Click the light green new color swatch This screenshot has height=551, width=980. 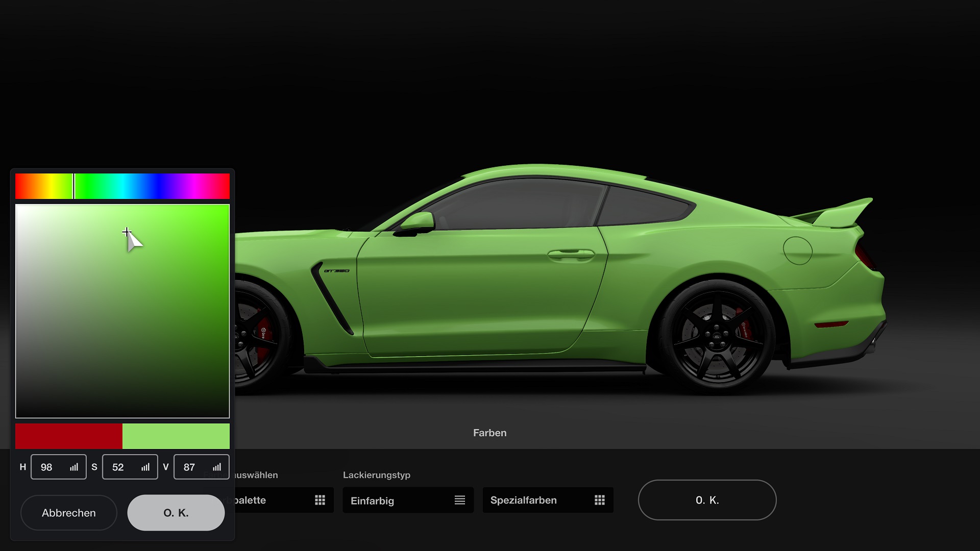[176, 436]
